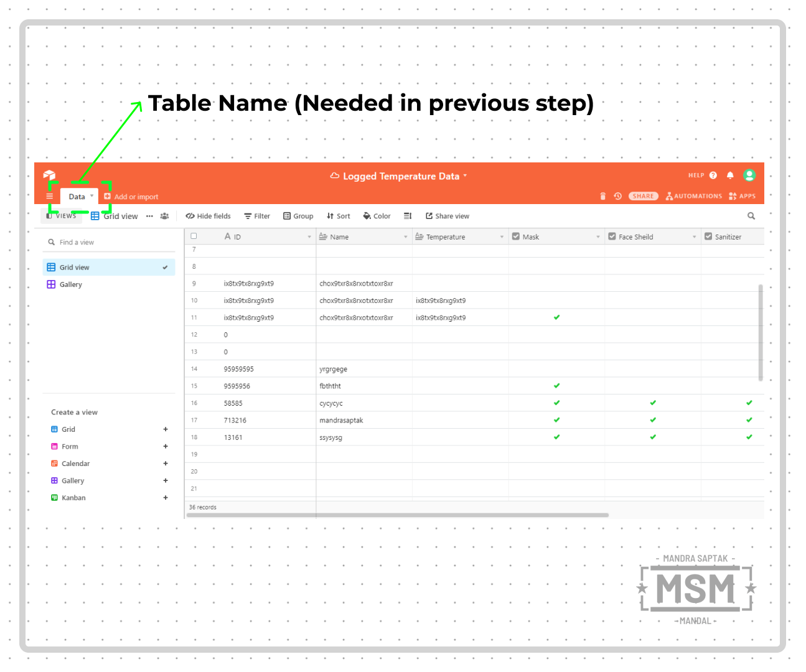Image resolution: width=806 pixels, height=672 pixels.
Task: Click the Share button
Action: tap(643, 196)
